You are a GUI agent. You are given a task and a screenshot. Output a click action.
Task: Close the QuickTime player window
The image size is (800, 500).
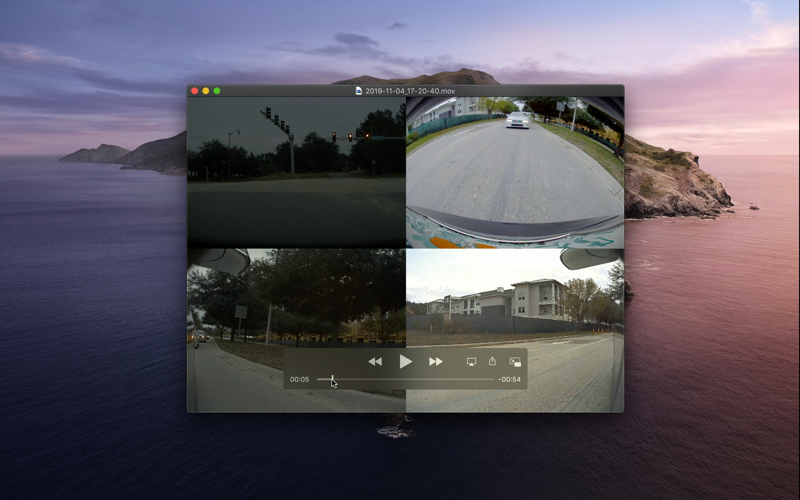coord(194,91)
